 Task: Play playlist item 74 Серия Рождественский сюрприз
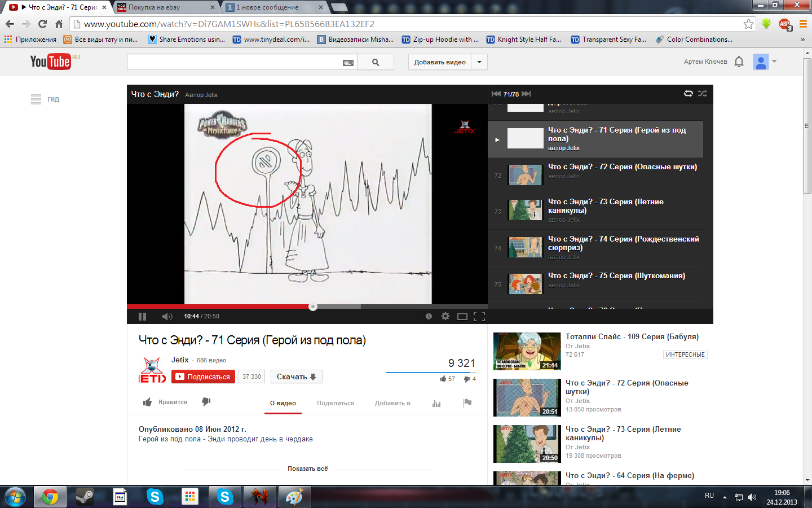coord(595,248)
